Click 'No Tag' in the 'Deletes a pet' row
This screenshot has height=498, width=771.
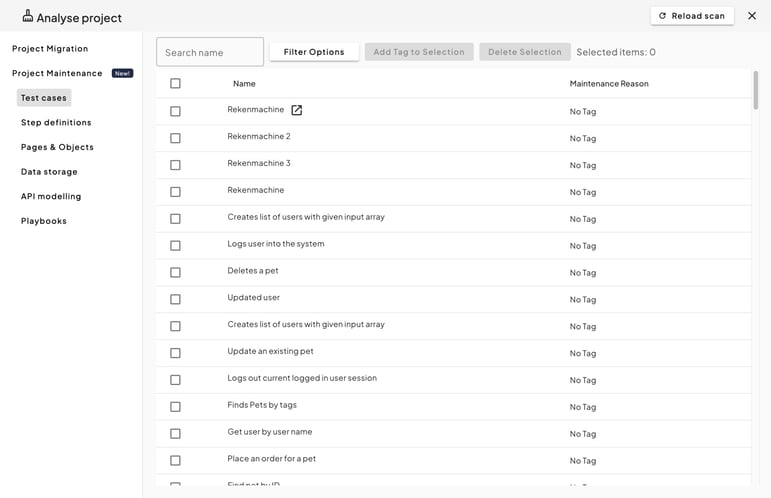583,273
